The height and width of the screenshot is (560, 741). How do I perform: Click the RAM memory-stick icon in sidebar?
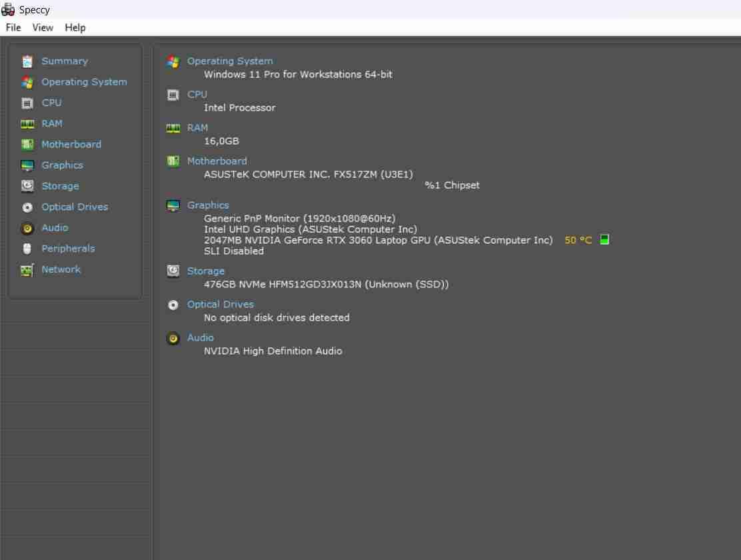[27, 123]
